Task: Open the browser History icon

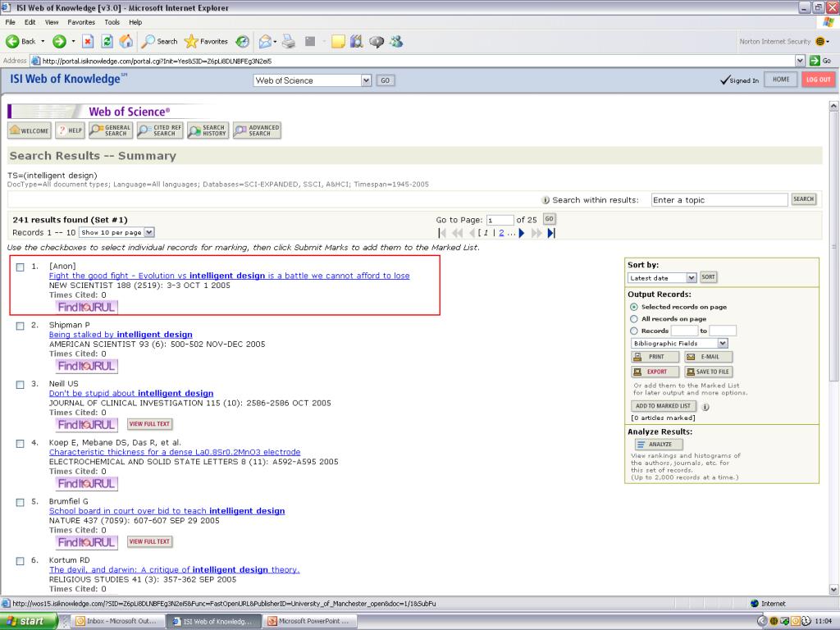Action: 243,41
